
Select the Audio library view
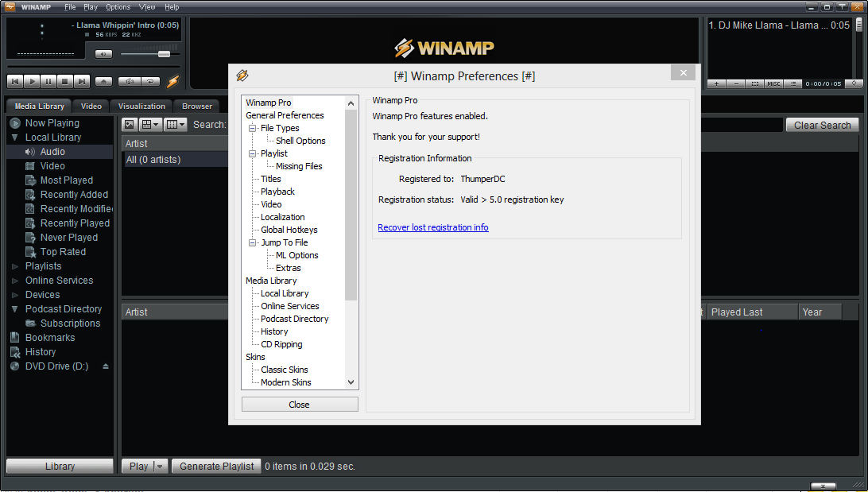click(52, 152)
